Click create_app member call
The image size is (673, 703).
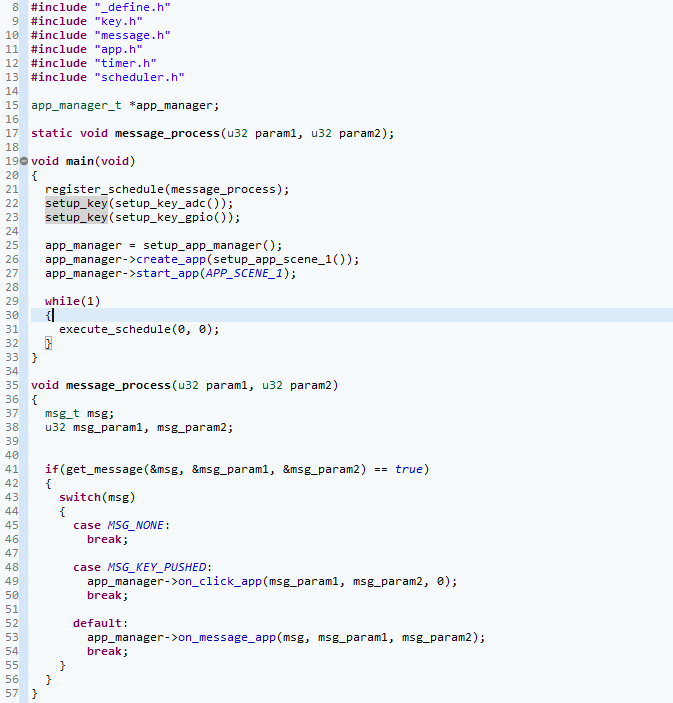pyautogui.click(x=171, y=259)
